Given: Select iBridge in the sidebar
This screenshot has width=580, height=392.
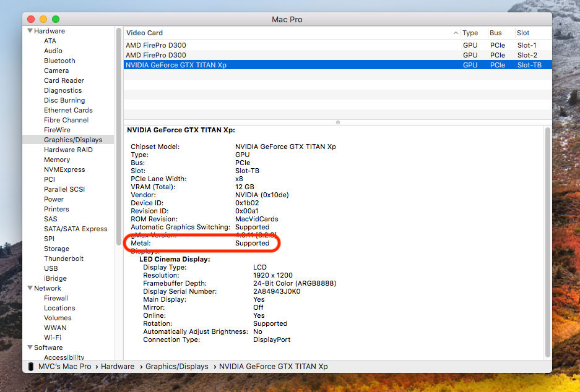Looking at the screenshot, I should coord(55,279).
